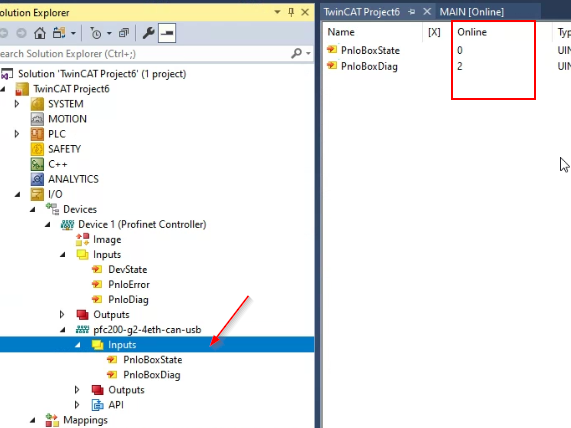571x428 pixels.
Task: Open Properties via the wrench icon
Action: [148, 33]
